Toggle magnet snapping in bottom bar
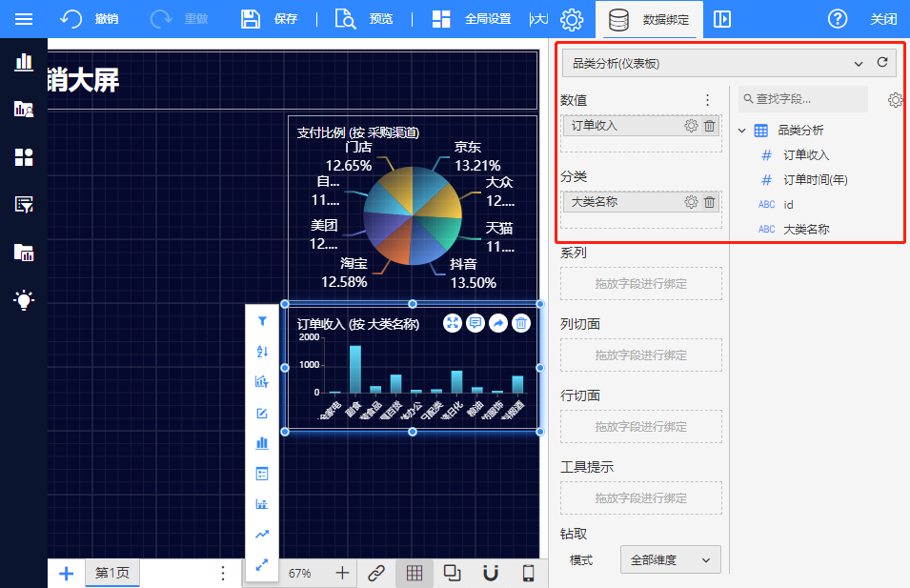The height and width of the screenshot is (588, 910). (491, 573)
